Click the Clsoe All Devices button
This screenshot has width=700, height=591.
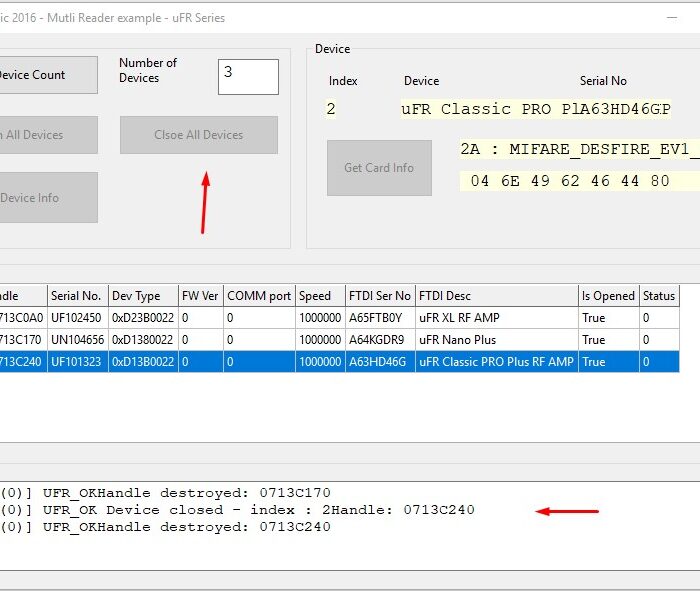199,135
